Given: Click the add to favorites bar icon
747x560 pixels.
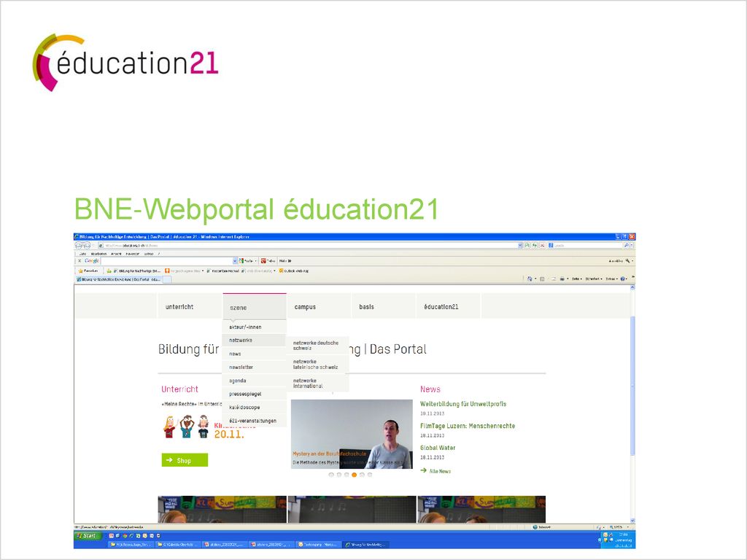Looking at the screenshot, I should pos(109,271).
